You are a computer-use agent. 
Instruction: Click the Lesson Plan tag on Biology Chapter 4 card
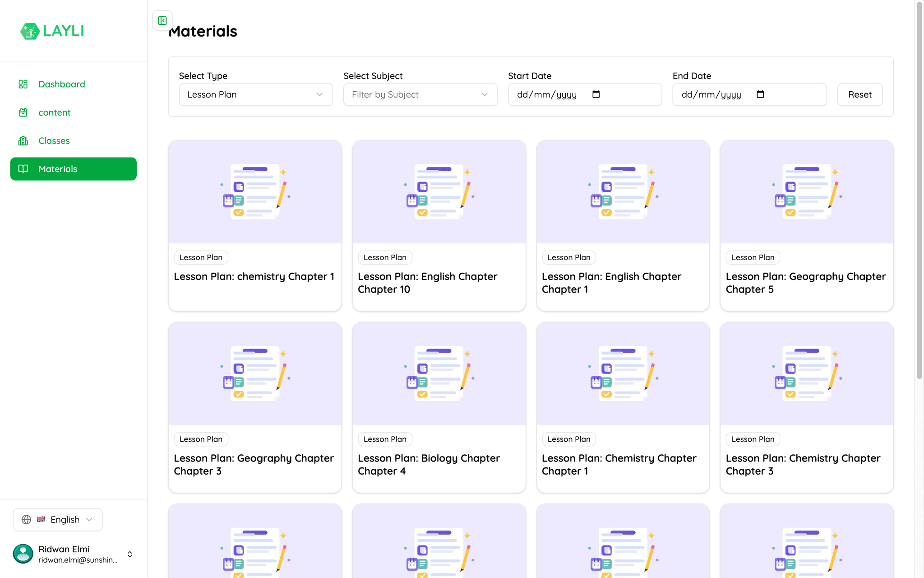(x=385, y=439)
